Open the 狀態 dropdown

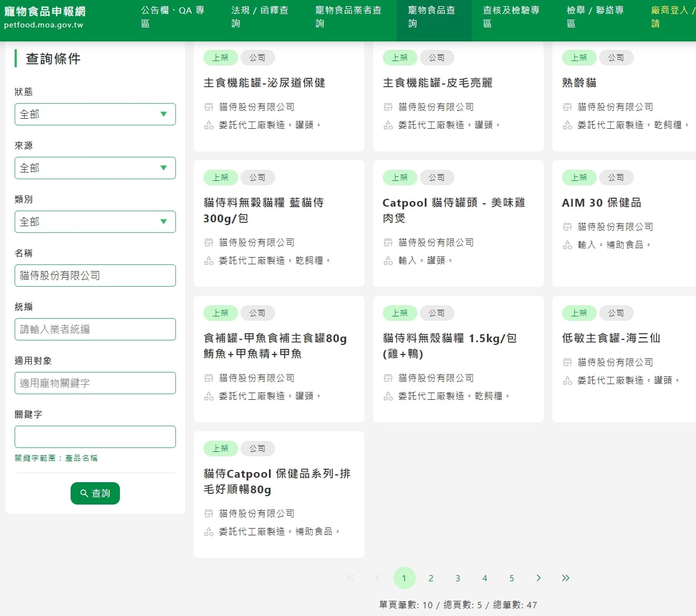click(95, 114)
